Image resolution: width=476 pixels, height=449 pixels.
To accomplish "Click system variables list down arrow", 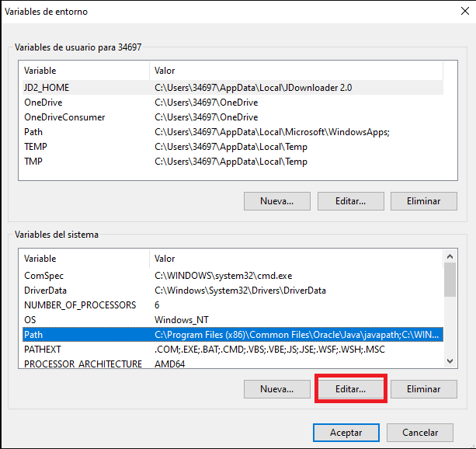I will click(x=450, y=361).
